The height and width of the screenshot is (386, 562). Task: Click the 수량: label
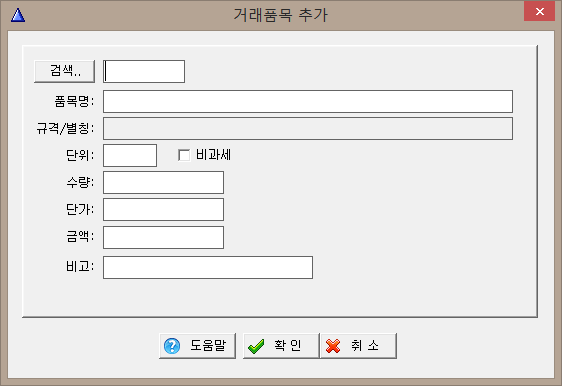click(x=80, y=182)
